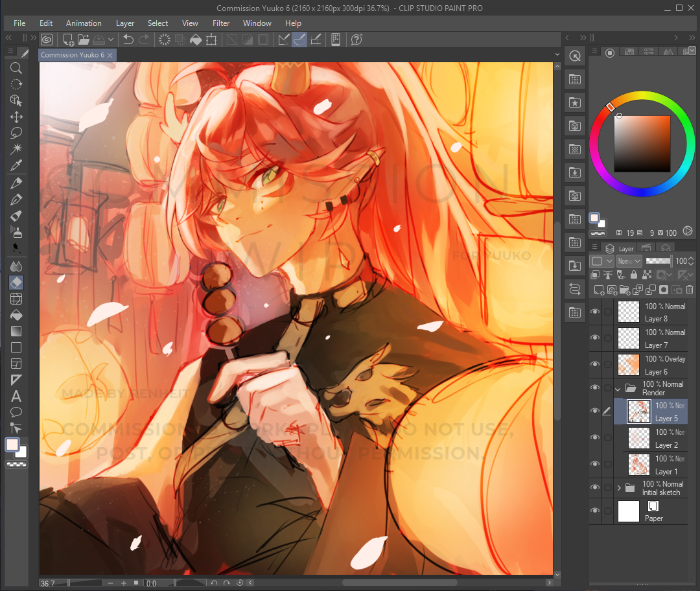Open CLIP STUDIO launcher icon
The width and height of the screenshot is (700, 591).
click(47, 40)
